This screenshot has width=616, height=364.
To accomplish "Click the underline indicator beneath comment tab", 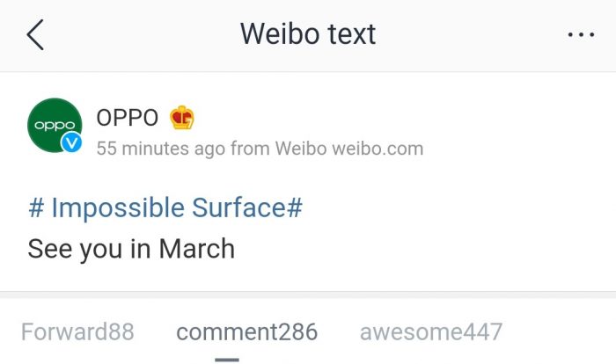I will [227, 359].
